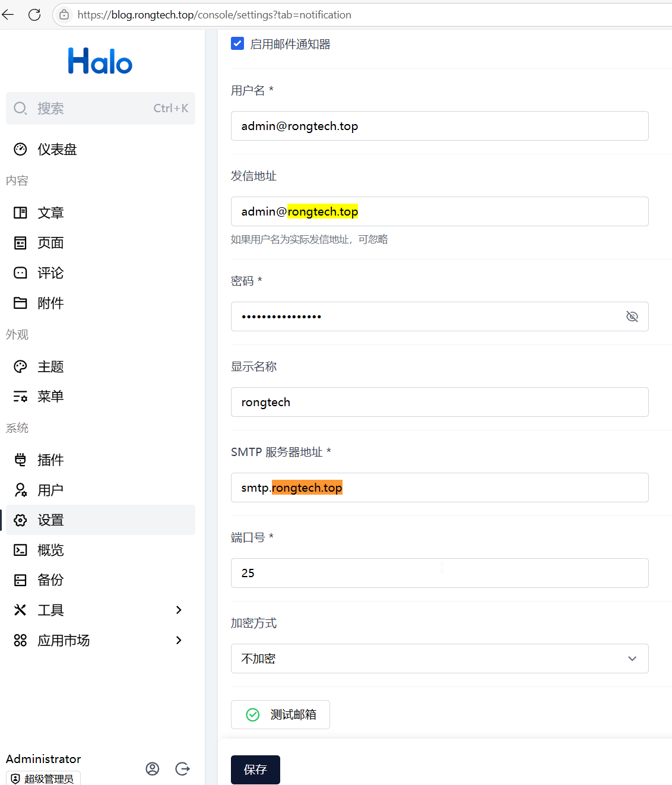Click the theme palette icon
Image resolution: width=672 pixels, height=785 pixels.
20,366
